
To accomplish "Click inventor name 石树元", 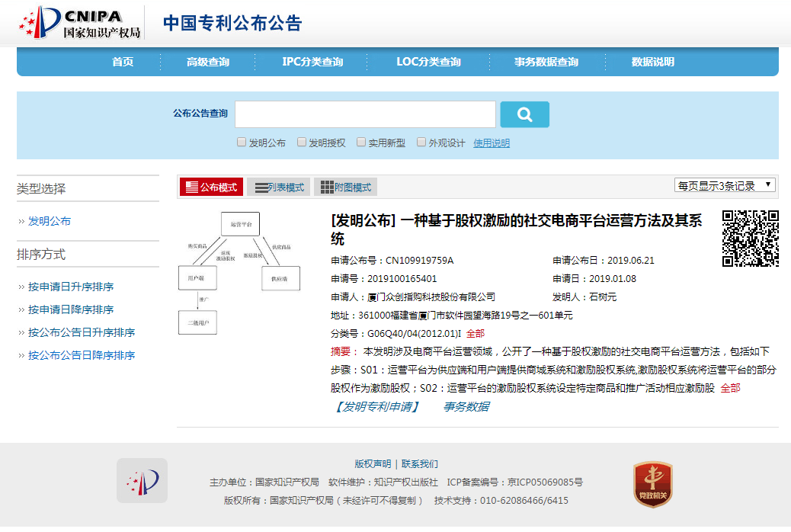I will 602,297.
